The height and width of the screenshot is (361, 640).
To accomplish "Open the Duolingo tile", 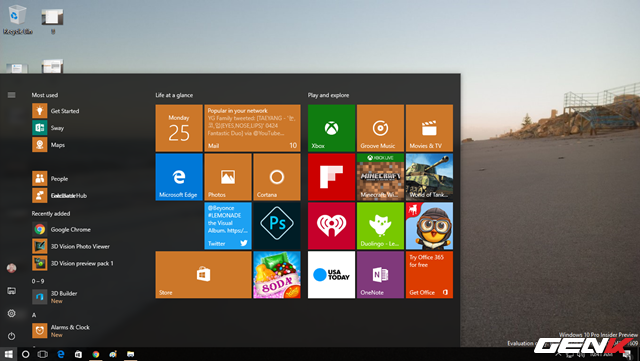I will click(x=380, y=226).
